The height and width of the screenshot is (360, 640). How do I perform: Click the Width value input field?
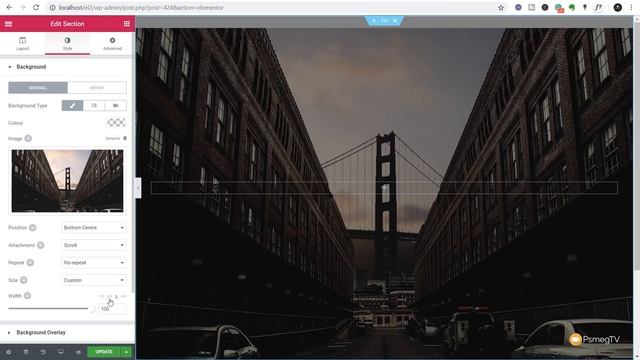click(112, 309)
